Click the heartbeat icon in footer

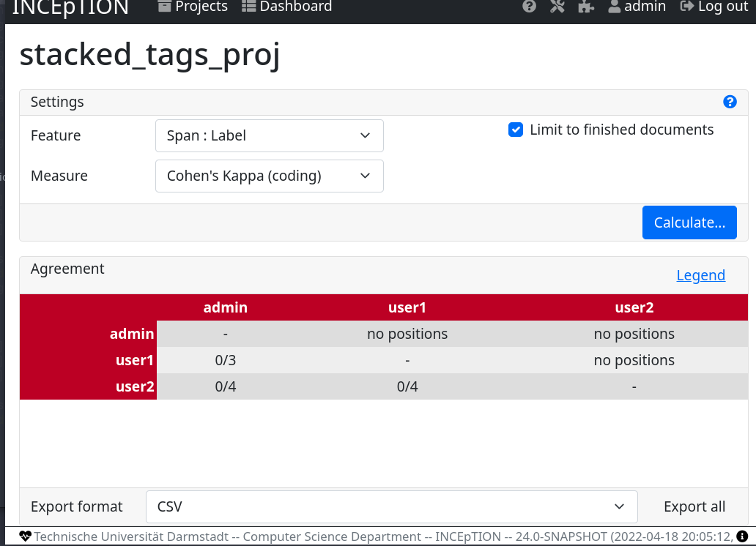click(25, 536)
